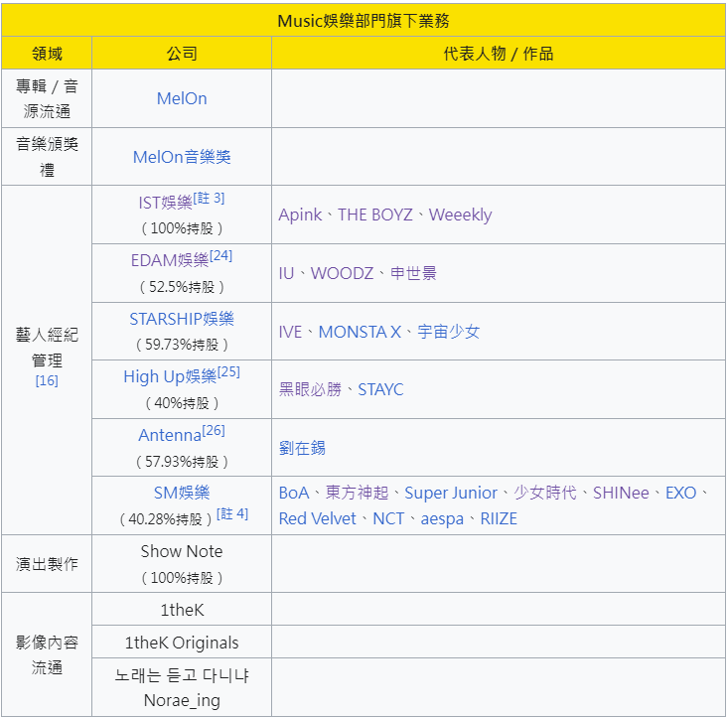Viewport: 728px width, 717px height.
Task: Click the RIIZE link
Action: point(499,518)
